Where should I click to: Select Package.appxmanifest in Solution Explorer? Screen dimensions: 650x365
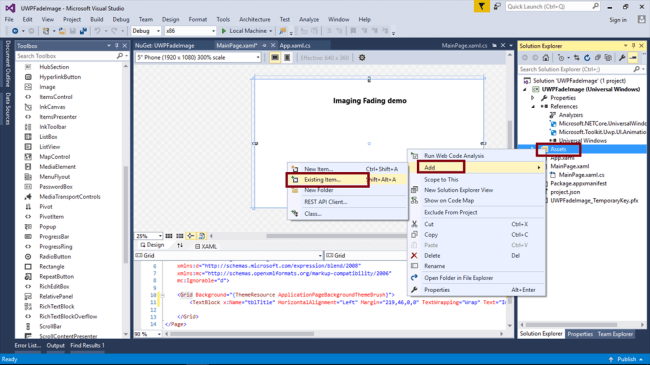(x=578, y=183)
